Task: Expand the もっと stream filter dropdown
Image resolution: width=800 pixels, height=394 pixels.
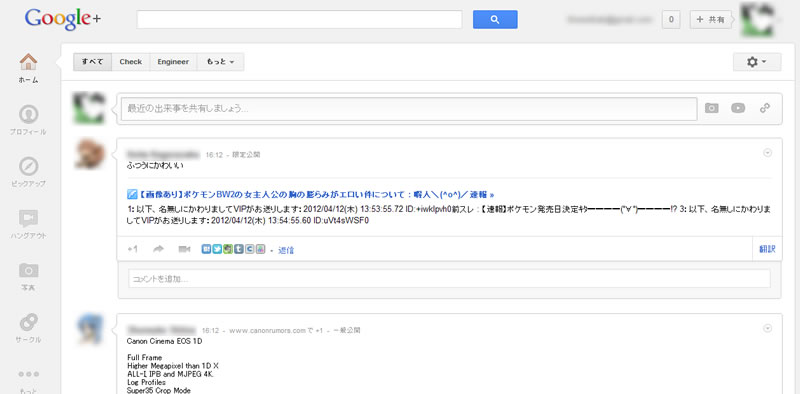Action: pos(220,62)
